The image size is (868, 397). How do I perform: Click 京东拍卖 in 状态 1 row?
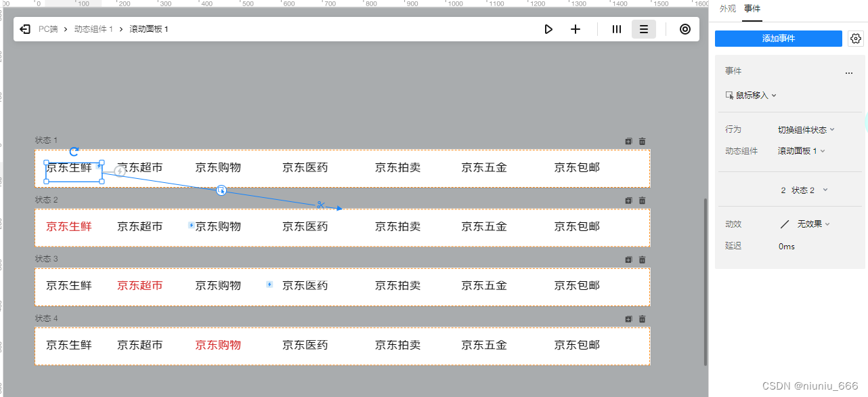(x=398, y=167)
